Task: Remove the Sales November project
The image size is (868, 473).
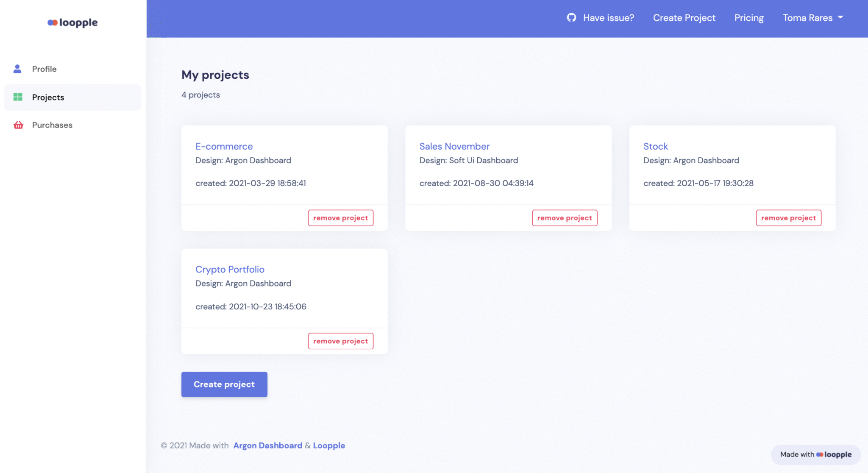Action: pyautogui.click(x=564, y=217)
